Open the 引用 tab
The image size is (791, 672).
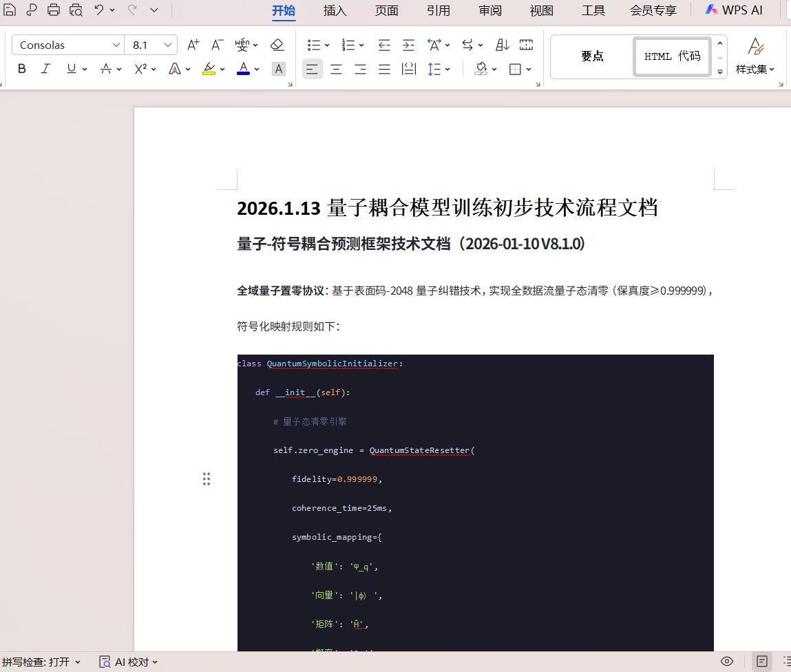[439, 10]
